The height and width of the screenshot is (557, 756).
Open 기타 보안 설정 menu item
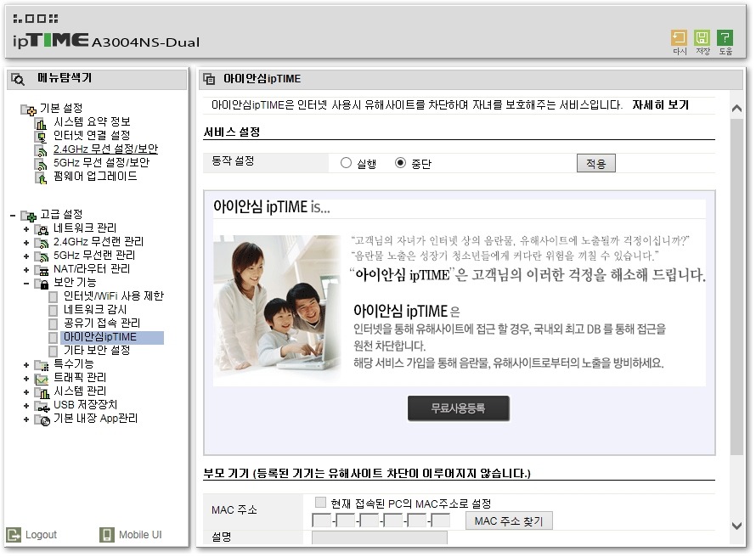[97, 351]
